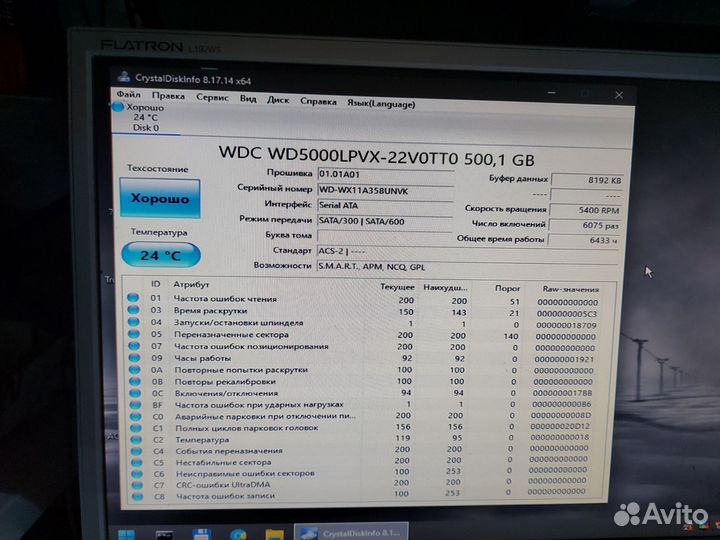Click status circle for Частота ошибок при ударных нагрузках
Viewport: 720px width, 540px height.
135,405
